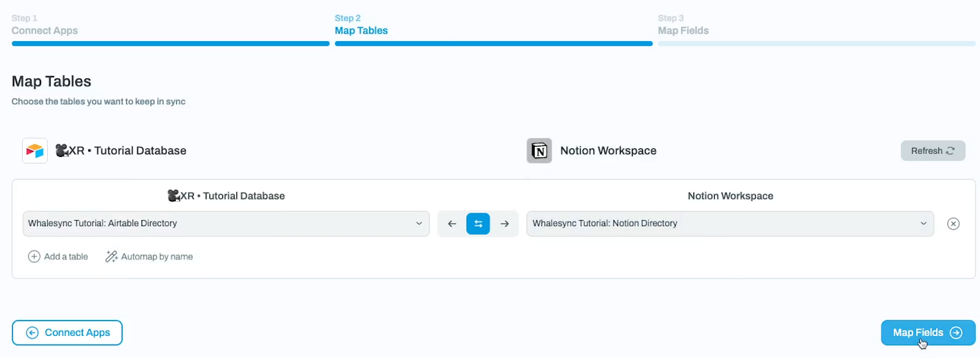Click the Step 1 progress bar
The width and height of the screenshot is (980, 358).
point(171,44)
